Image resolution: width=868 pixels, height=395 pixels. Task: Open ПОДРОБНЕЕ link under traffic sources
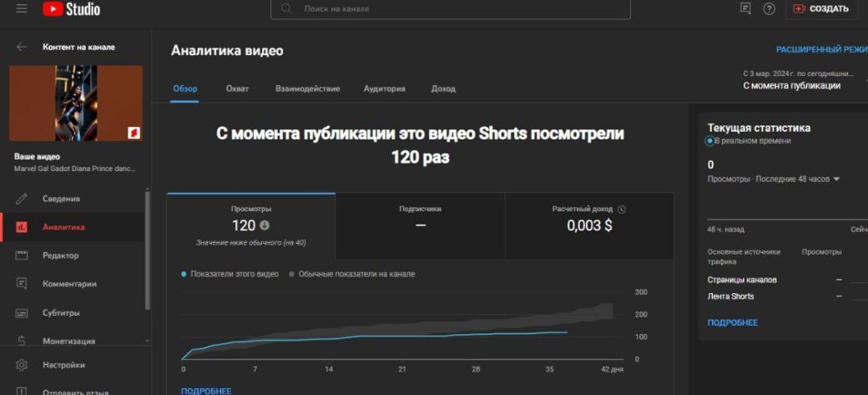(732, 322)
